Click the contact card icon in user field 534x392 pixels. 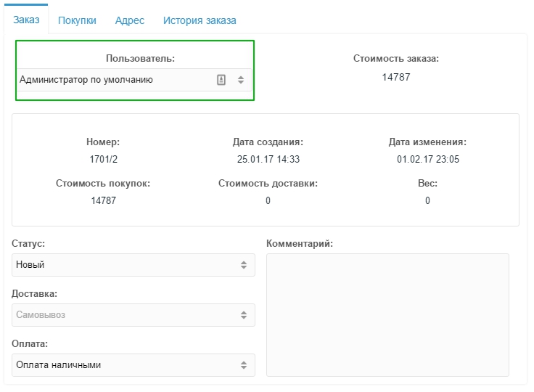(222, 80)
